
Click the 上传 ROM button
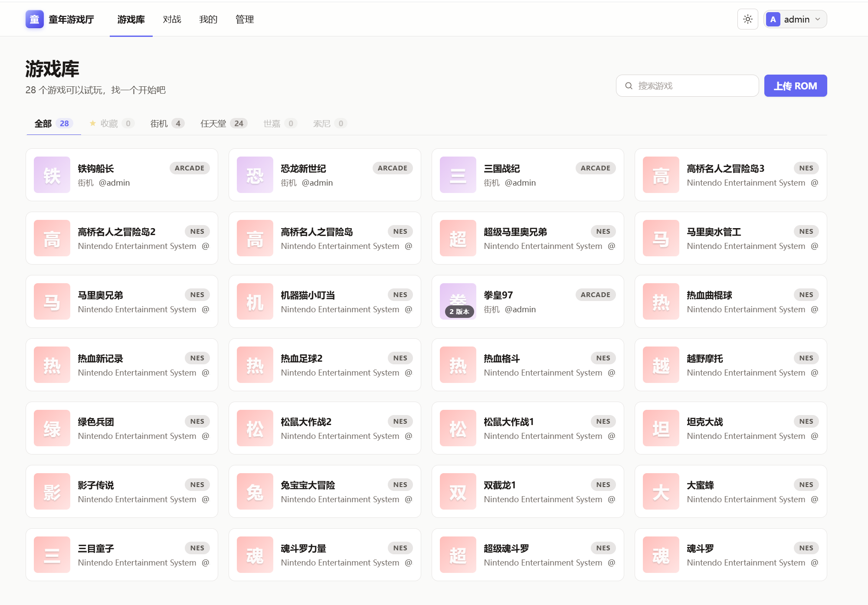click(795, 85)
